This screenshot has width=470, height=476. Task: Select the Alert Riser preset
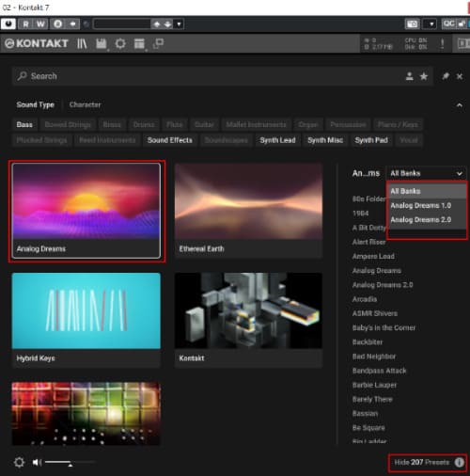368,242
